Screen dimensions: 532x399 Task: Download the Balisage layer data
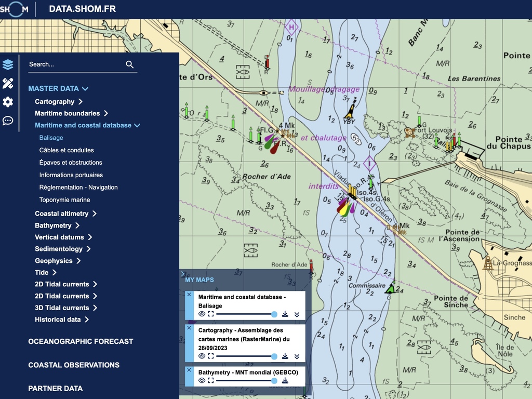pyautogui.click(x=285, y=314)
